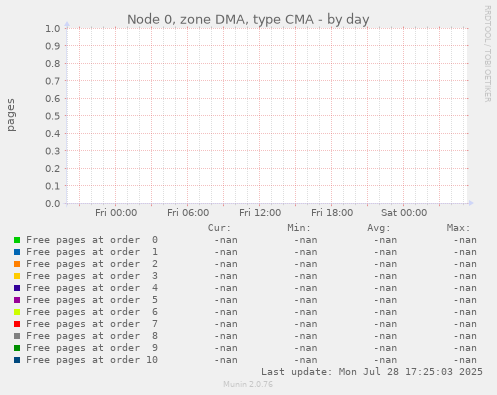Click the magenta swatch for order 5
Viewport: 497px width, 395px height.
coord(17,300)
